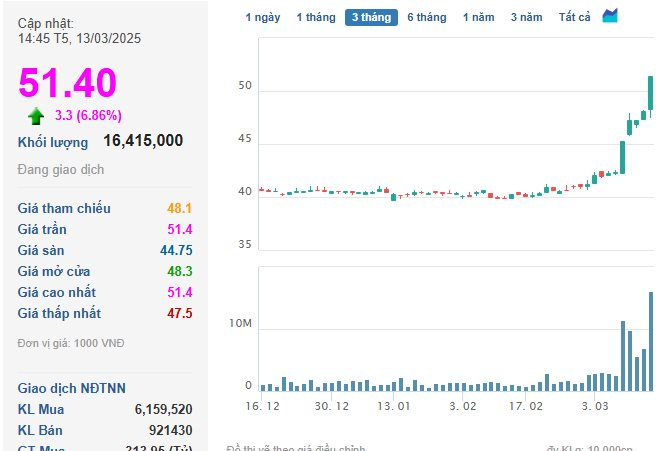This screenshot has height=451, width=663.
Task: Click the 13. 01 date axis label
Action: click(x=394, y=407)
